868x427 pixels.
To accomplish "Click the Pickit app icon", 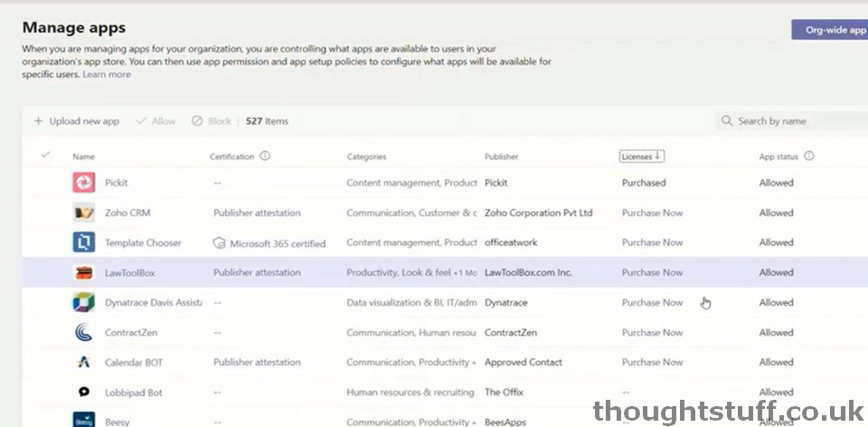I will coord(83,183).
